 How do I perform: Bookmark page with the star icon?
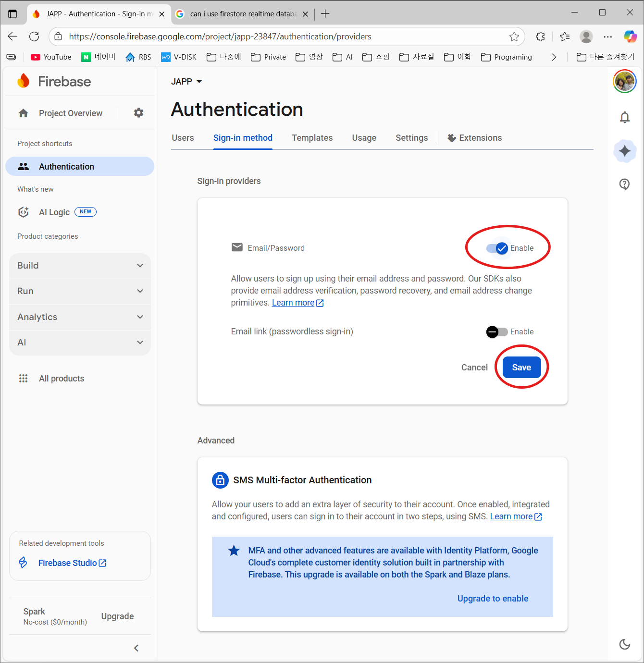click(514, 37)
